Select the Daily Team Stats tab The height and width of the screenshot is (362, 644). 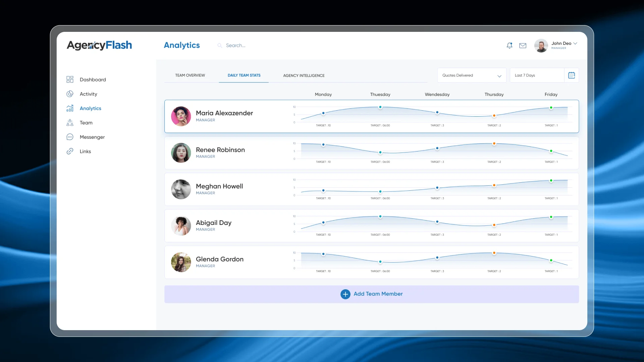(244, 75)
